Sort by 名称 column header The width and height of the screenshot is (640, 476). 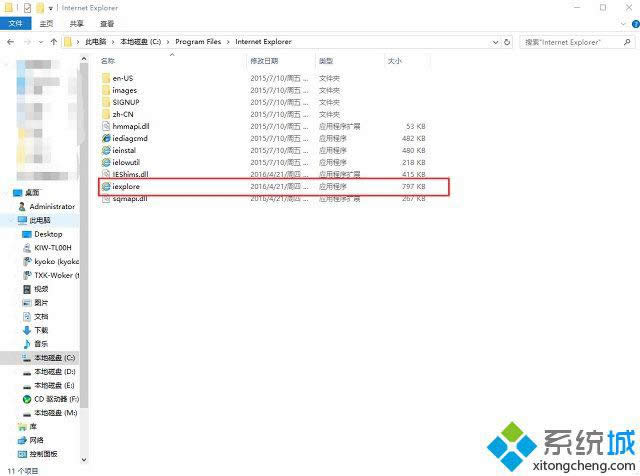click(108, 61)
